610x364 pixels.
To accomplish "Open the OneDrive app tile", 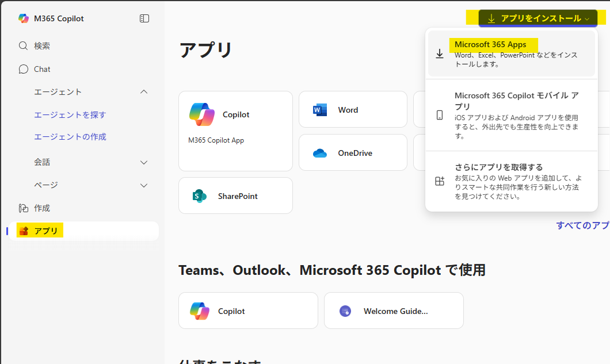I will [352, 153].
